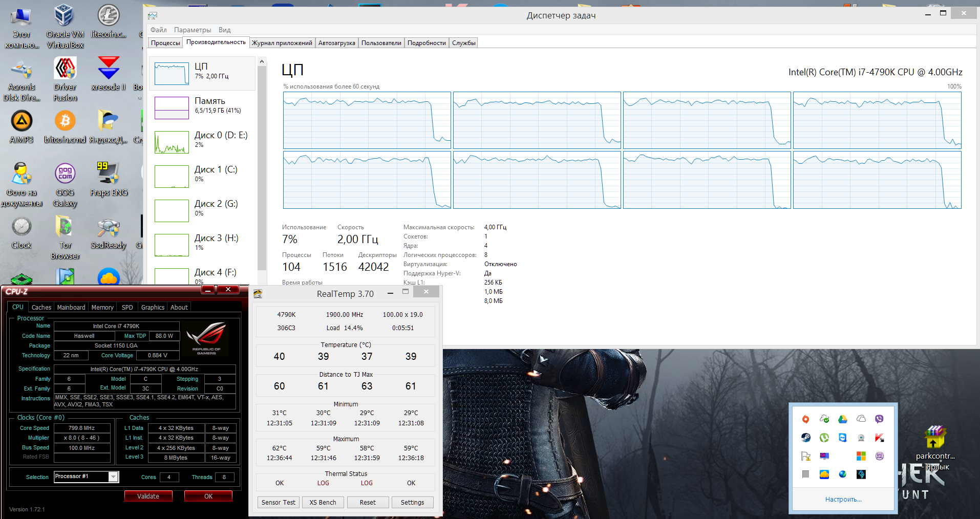Click the Viber tray icon
The image size is (980, 519).
click(x=879, y=419)
